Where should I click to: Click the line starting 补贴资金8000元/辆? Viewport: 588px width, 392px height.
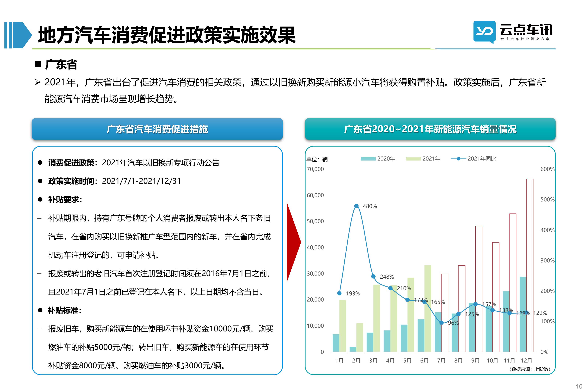pyautogui.click(x=137, y=365)
